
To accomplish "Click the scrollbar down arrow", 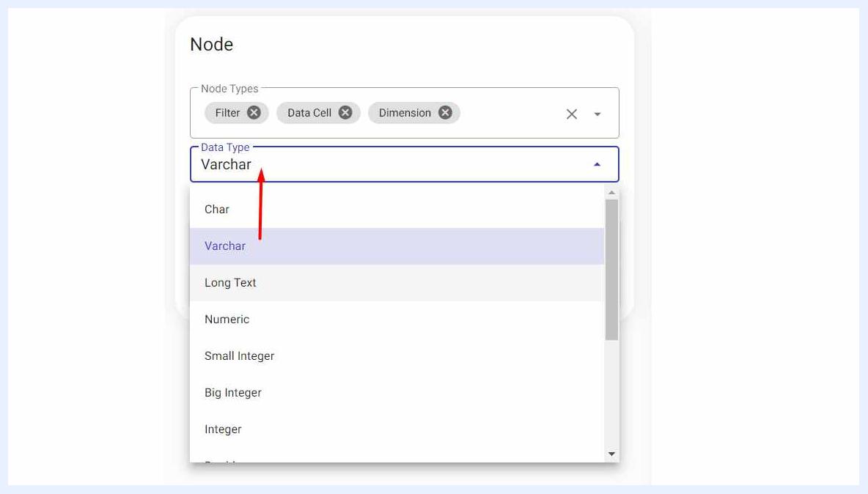I will 611,454.
